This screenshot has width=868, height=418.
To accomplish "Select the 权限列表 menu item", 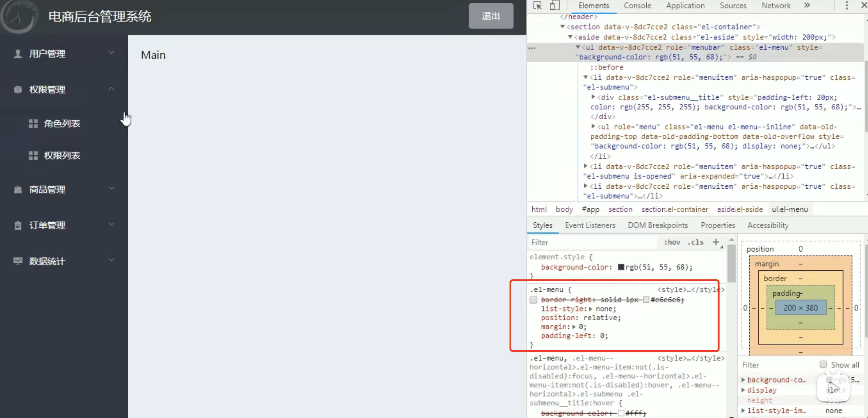I will (64, 155).
